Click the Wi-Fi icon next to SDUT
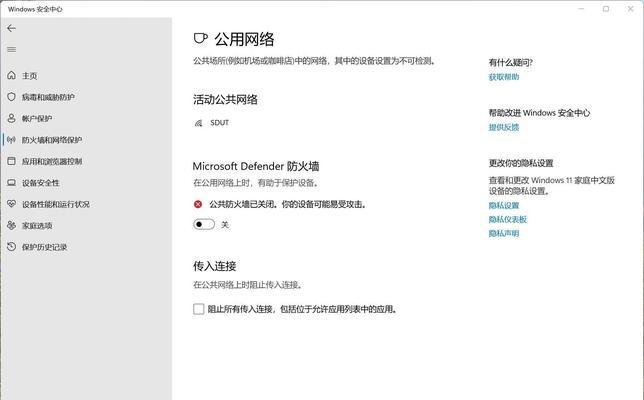 (x=198, y=123)
